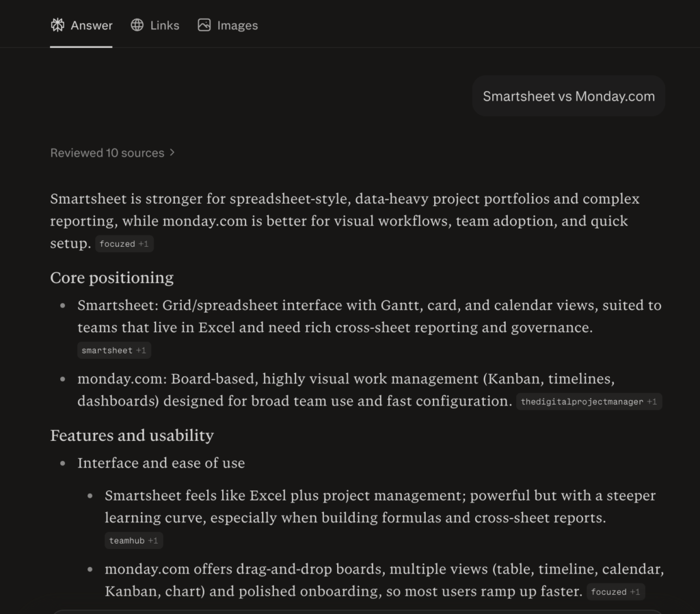Click the underline indicator below Answer
This screenshot has width=700, height=614.
[x=81, y=47]
